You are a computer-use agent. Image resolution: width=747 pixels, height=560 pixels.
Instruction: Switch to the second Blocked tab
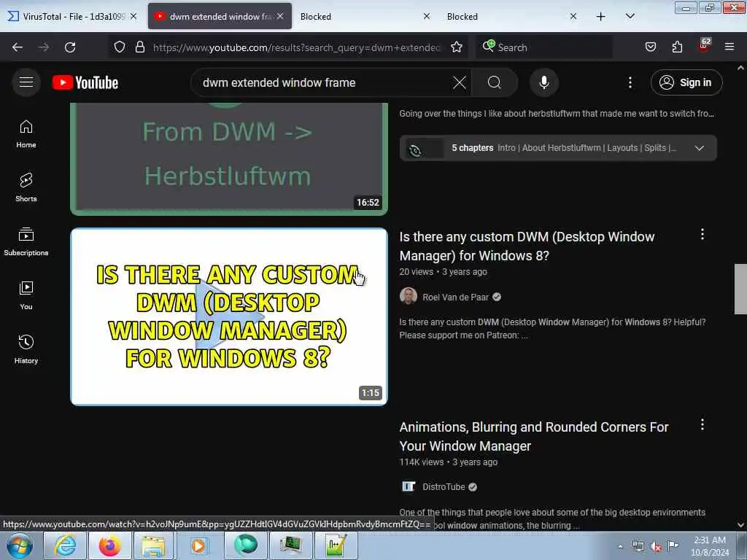(x=511, y=16)
